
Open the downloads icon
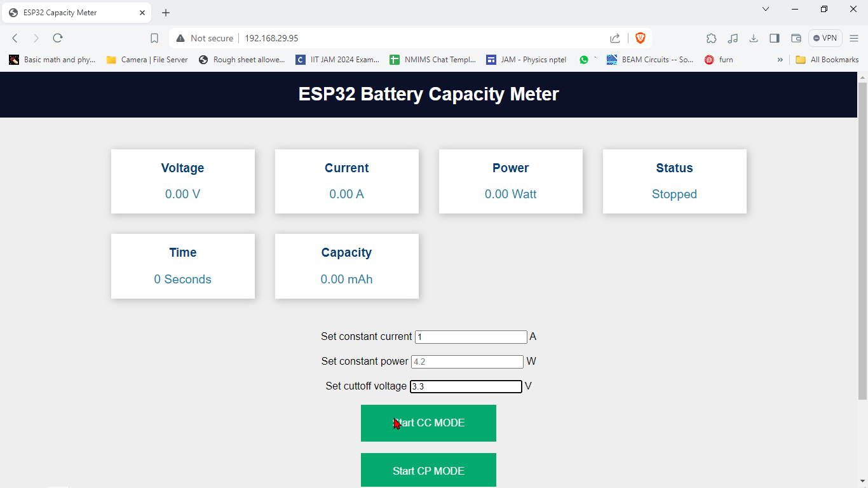(x=754, y=38)
